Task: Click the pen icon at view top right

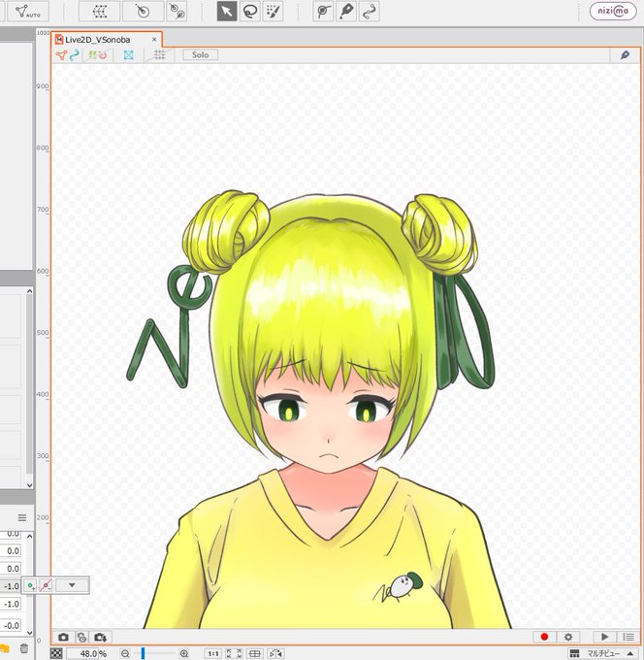Action: [625, 54]
